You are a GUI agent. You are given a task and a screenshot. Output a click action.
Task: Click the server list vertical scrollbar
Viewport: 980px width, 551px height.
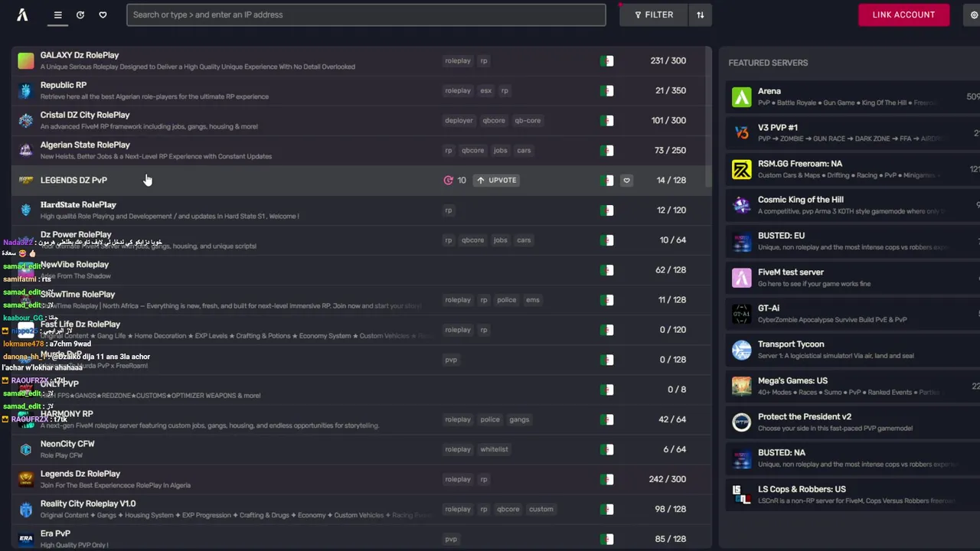[x=708, y=115]
